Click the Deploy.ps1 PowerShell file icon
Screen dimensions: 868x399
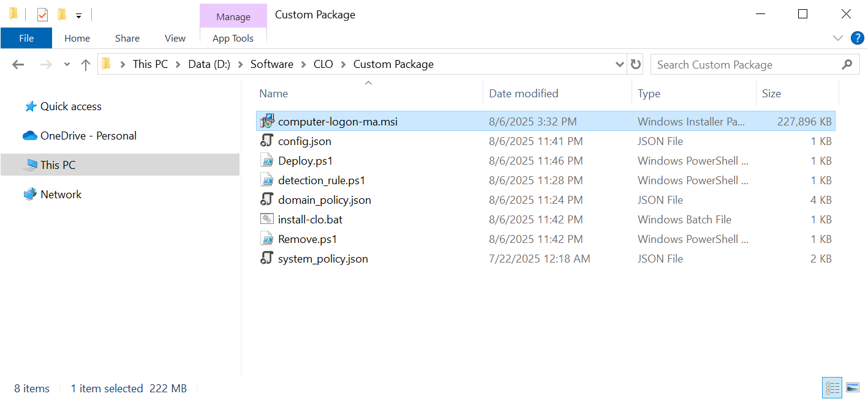pyautogui.click(x=266, y=161)
